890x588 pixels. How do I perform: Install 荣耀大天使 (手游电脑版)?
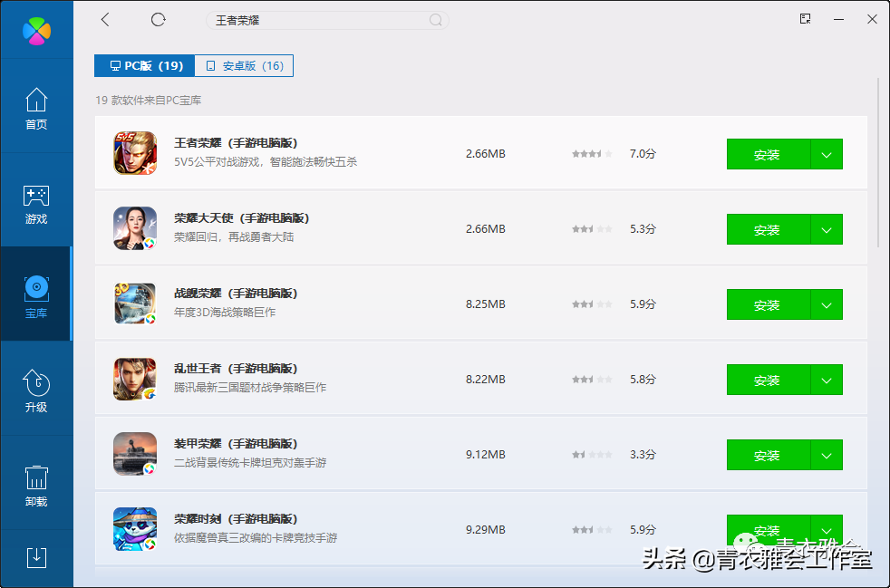pos(768,229)
